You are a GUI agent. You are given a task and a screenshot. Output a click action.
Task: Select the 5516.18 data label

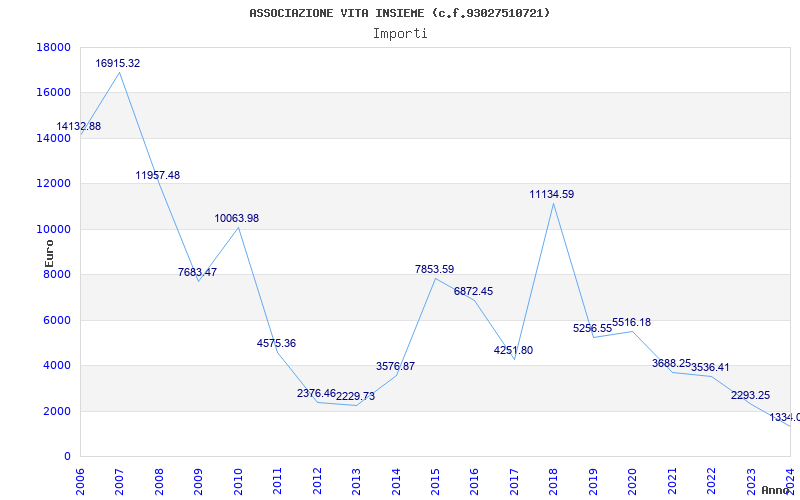tap(632, 322)
